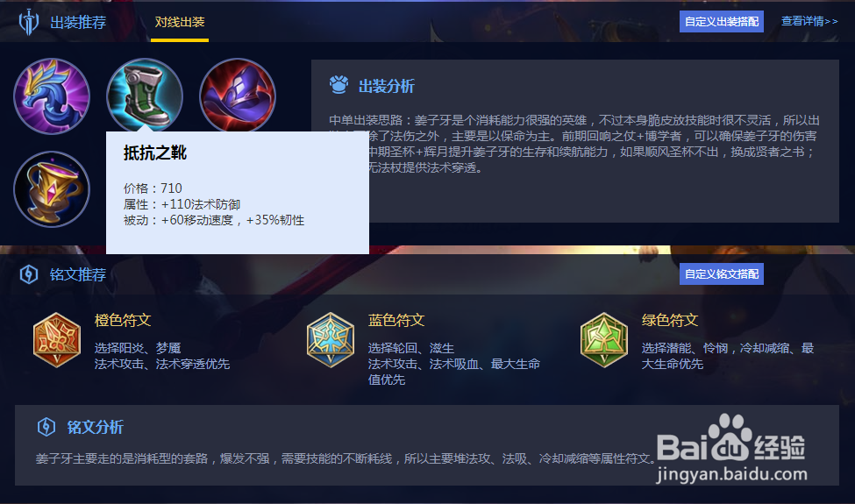Open the 出装推荐 section heading
Image resolution: width=855 pixels, height=504 pixels.
[x=78, y=22]
